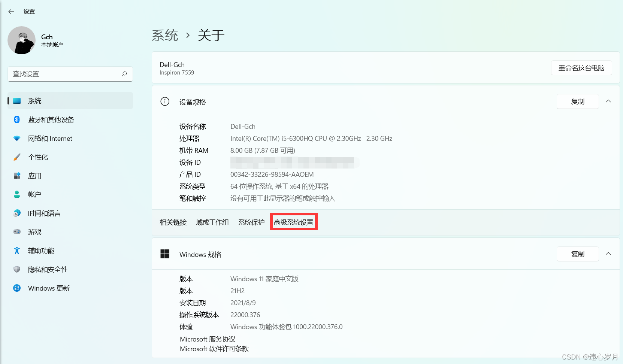Select the 时间和语言 menu label

click(x=45, y=213)
